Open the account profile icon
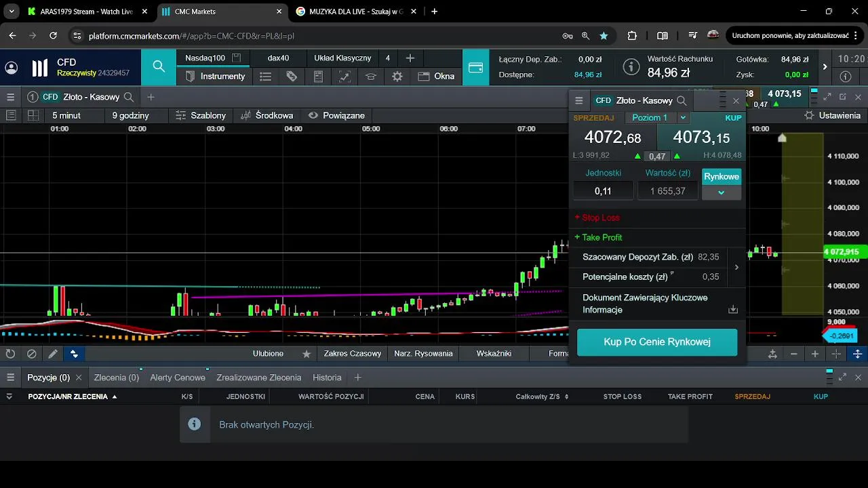The image size is (868, 488). [12, 68]
